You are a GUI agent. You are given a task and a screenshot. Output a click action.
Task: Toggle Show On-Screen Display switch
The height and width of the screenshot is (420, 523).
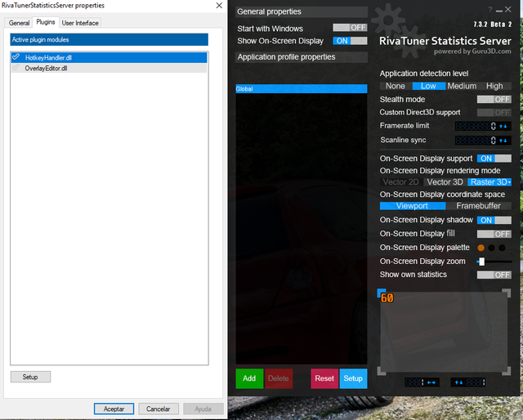pyautogui.click(x=350, y=41)
